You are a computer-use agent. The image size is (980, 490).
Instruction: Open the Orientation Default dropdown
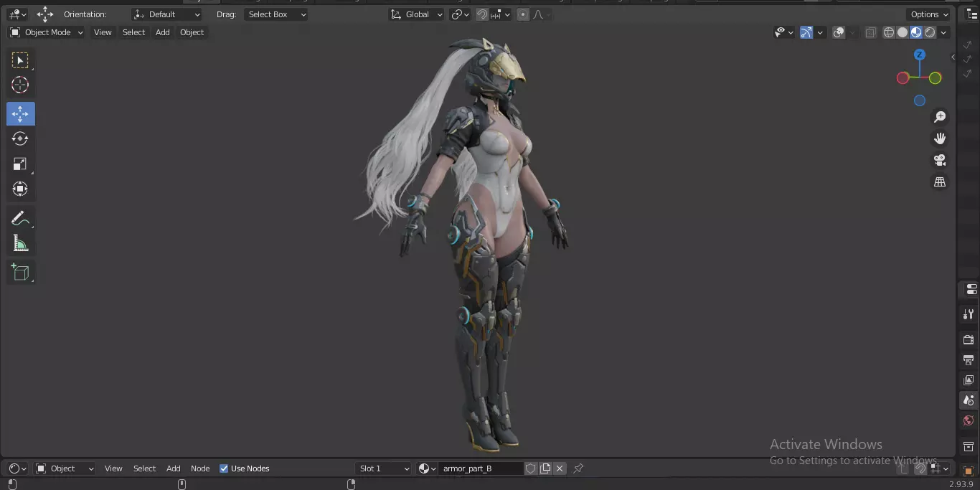(x=167, y=14)
